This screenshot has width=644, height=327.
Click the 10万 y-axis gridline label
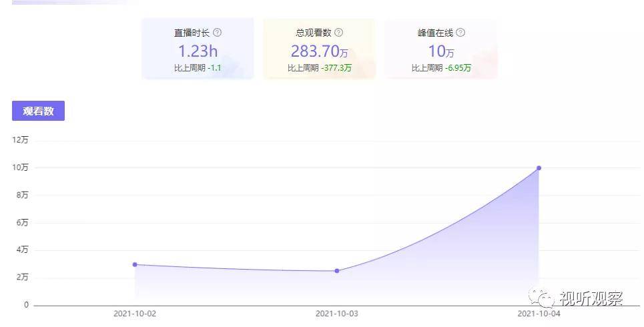[20, 168]
